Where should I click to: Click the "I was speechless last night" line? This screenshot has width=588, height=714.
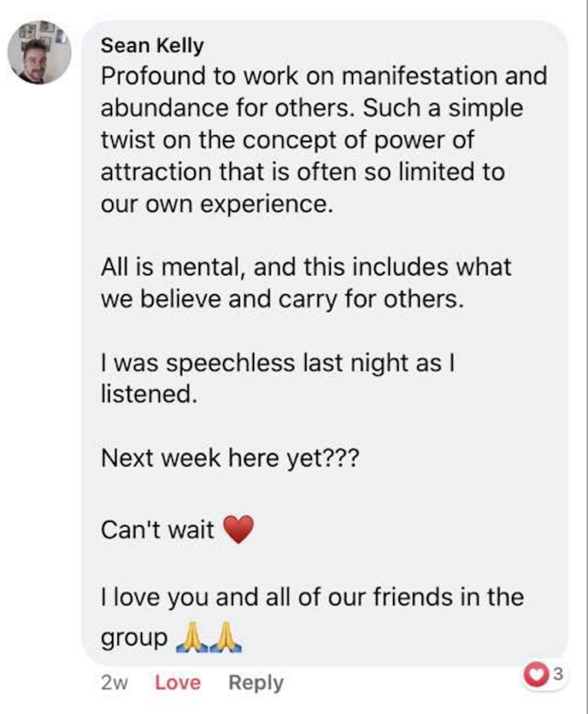click(x=278, y=362)
